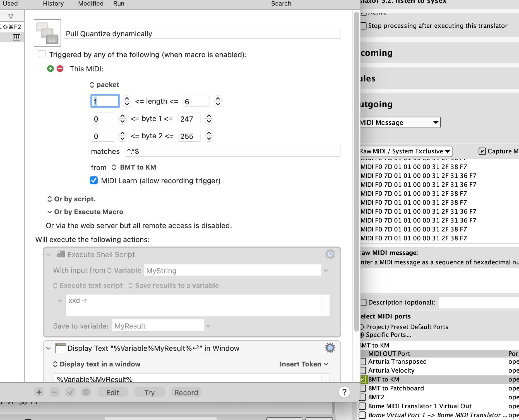Open the Insert Token menu

304,364
